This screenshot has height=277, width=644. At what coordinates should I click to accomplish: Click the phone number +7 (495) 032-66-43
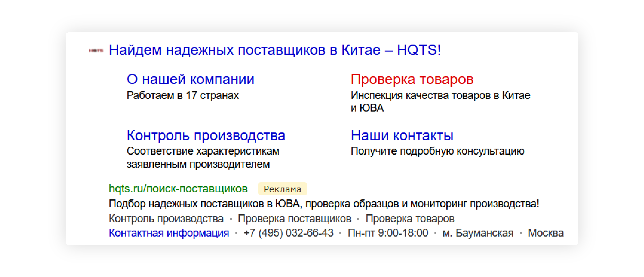point(288,233)
